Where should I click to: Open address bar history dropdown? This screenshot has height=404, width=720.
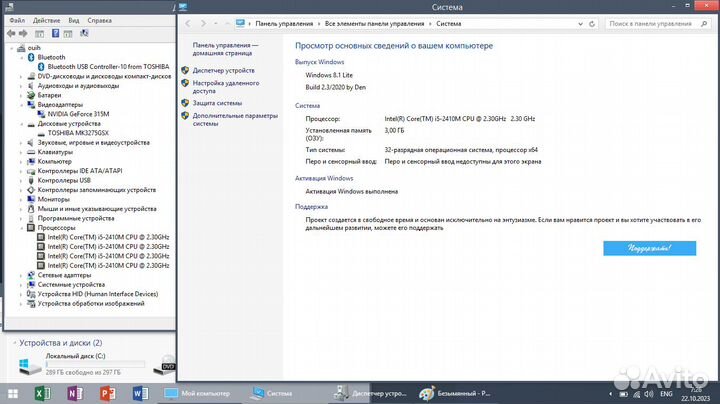pyautogui.click(x=580, y=24)
